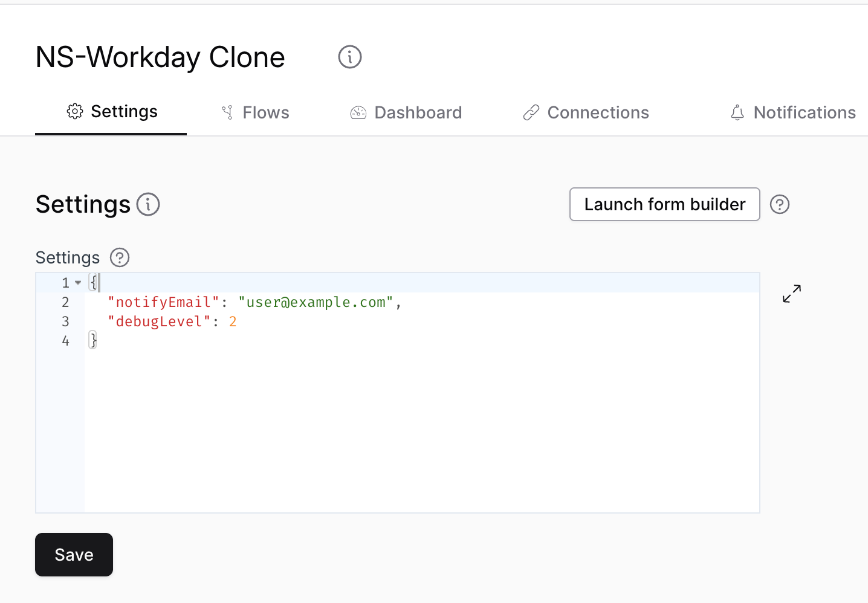
Task: Click line number 4 in the editor gutter
Action: coord(65,341)
